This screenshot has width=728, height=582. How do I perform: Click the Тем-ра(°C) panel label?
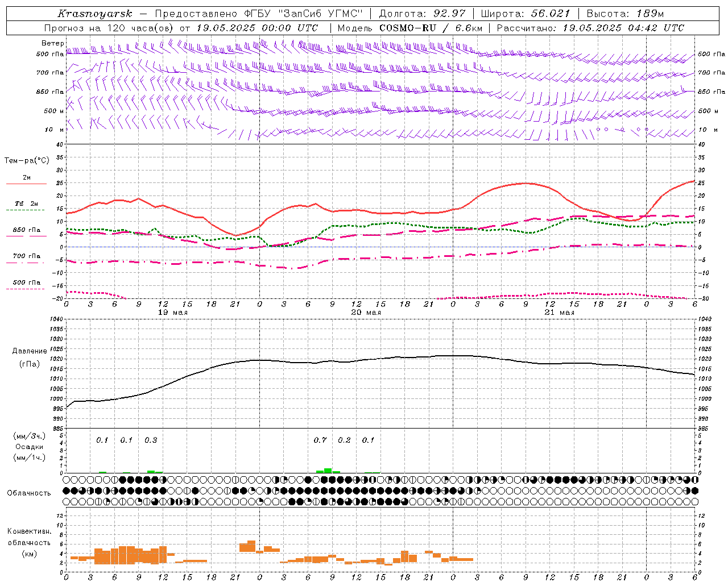click(x=27, y=161)
